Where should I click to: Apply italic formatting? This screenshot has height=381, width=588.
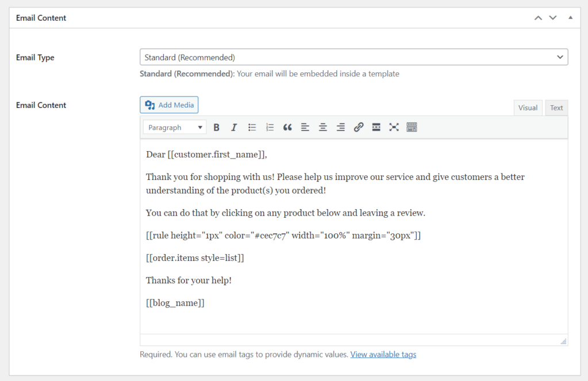pos(234,127)
